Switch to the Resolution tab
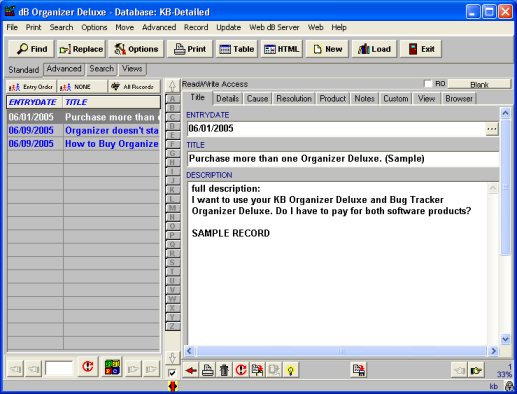The height and width of the screenshot is (394, 517). pos(294,99)
